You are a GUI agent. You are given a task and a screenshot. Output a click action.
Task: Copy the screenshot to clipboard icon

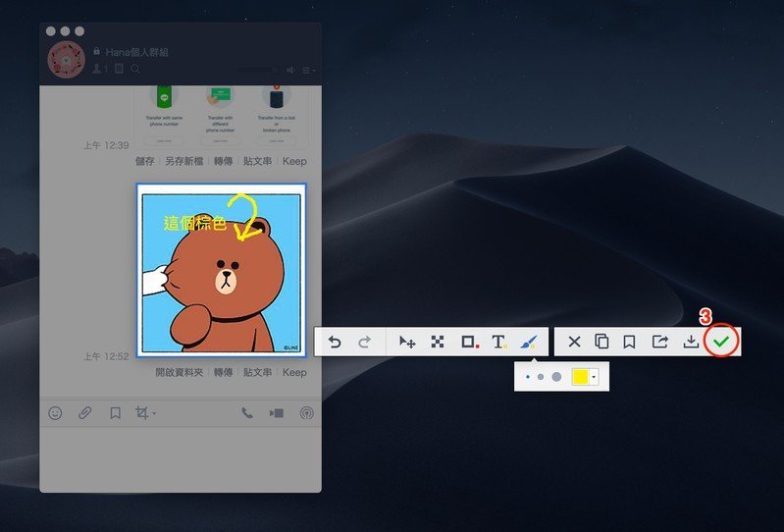tap(601, 342)
